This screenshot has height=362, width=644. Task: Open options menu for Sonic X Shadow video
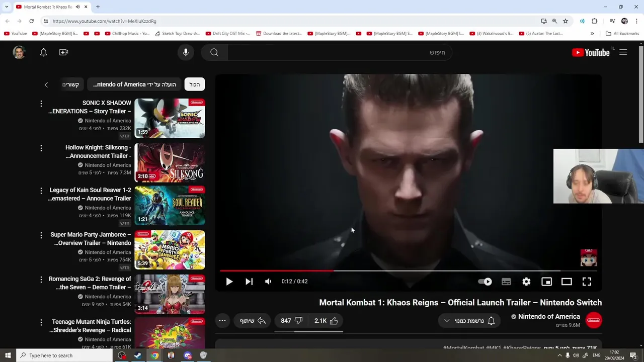point(41,104)
